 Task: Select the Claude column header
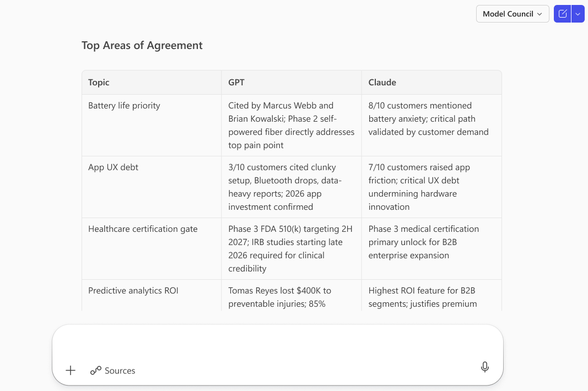(x=382, y=83)
